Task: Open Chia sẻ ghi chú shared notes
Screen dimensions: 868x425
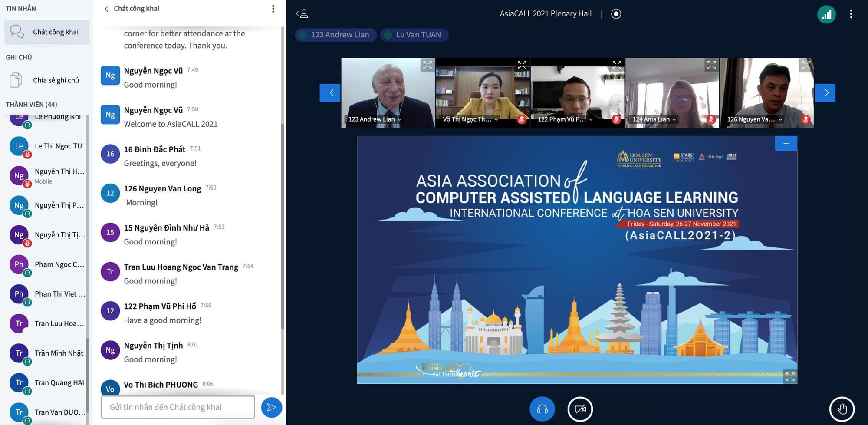Action: 47,80
